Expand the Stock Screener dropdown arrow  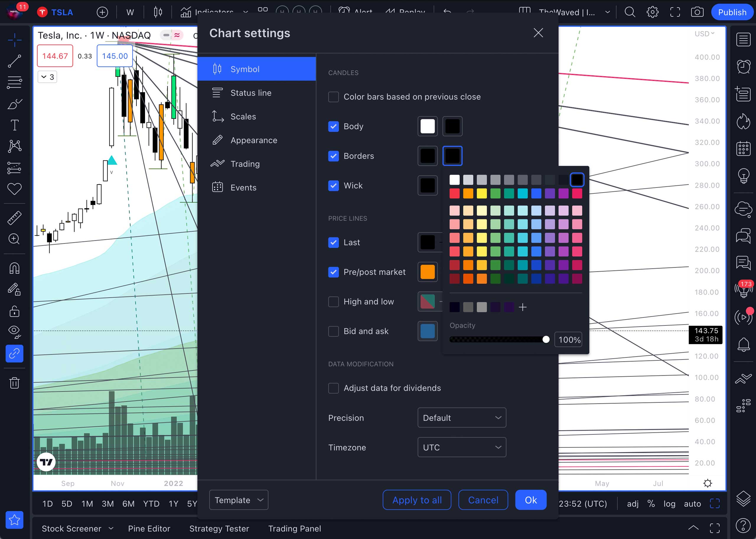[x=111, y=528]
